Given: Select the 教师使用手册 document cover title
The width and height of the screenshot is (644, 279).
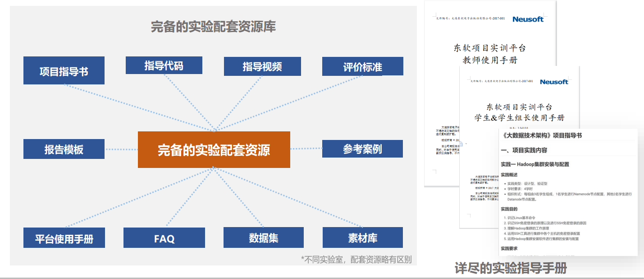Looking at the screenshot, I should [x=489, y=54].
